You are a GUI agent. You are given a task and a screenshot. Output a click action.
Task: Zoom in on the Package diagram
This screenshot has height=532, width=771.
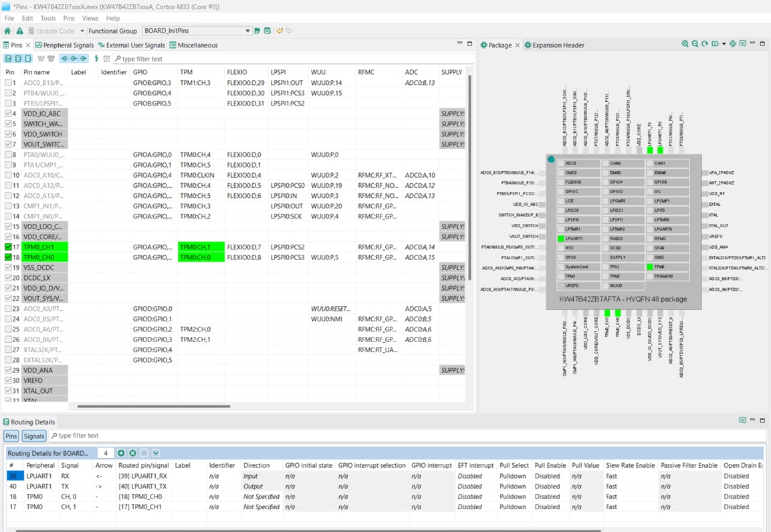pos(685,44)
